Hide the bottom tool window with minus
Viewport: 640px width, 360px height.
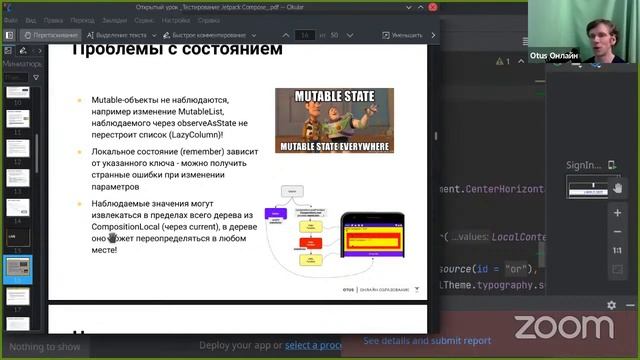click(630, 305)
